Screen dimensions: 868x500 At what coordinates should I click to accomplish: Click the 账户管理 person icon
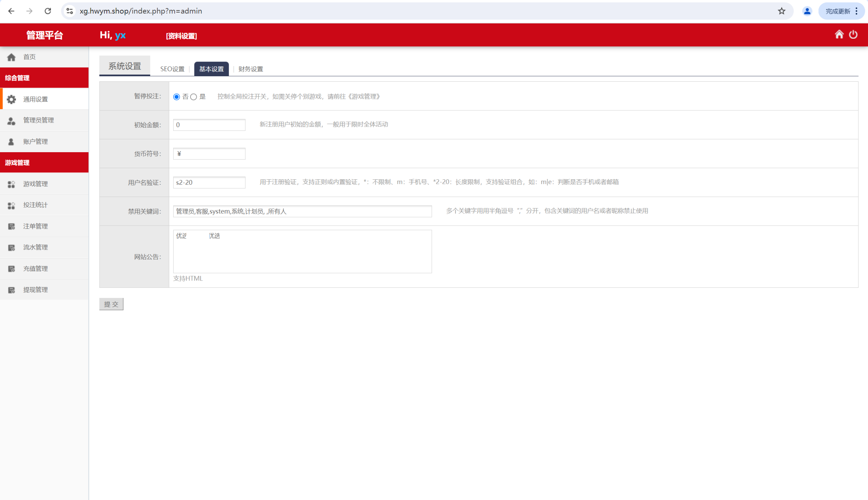[x=12, y=142]
